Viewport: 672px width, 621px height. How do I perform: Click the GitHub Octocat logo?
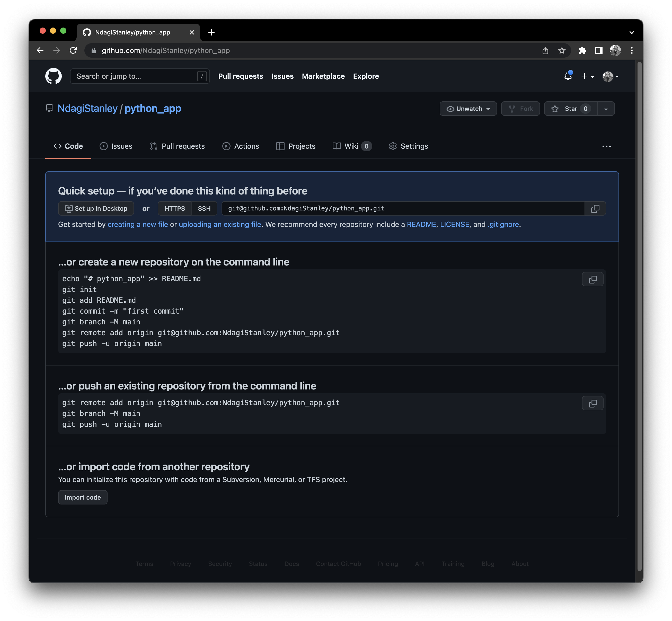pos(54,76)
